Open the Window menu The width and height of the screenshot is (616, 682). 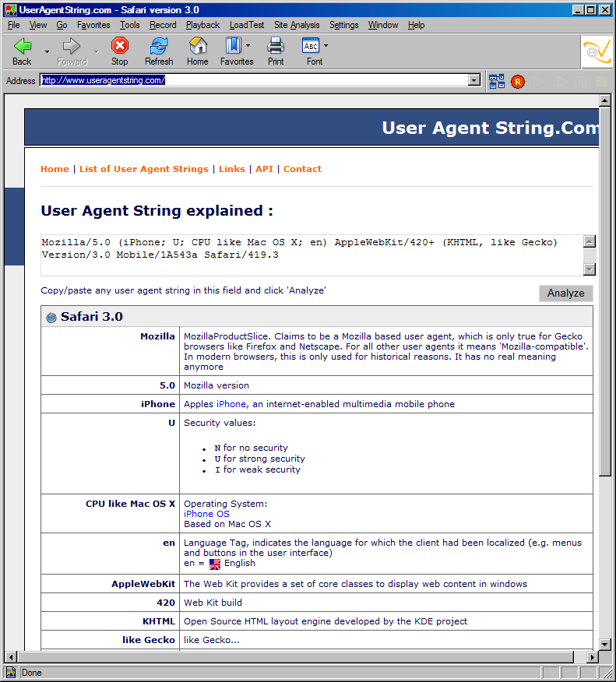[383, 25]
